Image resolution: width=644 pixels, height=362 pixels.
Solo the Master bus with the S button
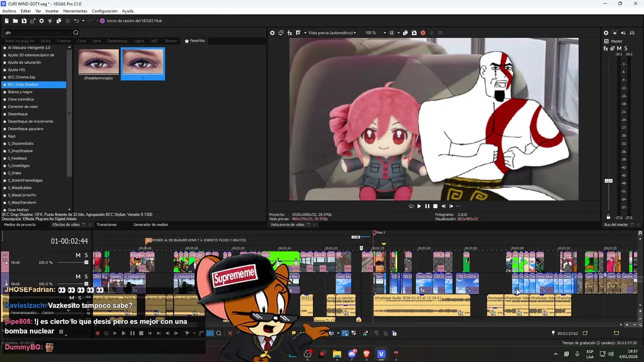coord(626,48)
